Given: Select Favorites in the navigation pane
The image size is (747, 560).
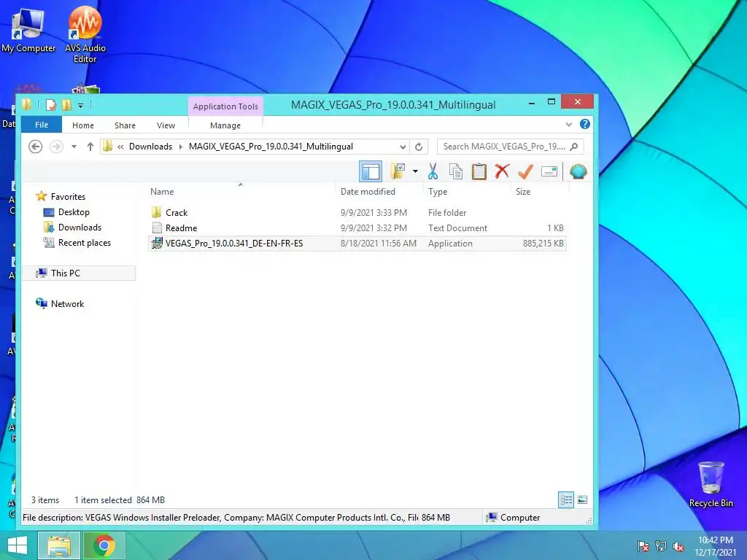Looking at the screenshot, I should pos(68,197).
